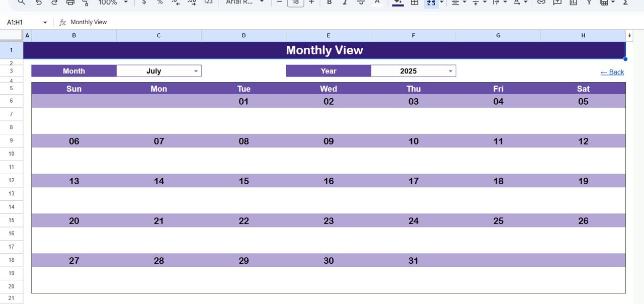Click the Print icon
Screen dimensions: 644x304
(x=70, y=3)
